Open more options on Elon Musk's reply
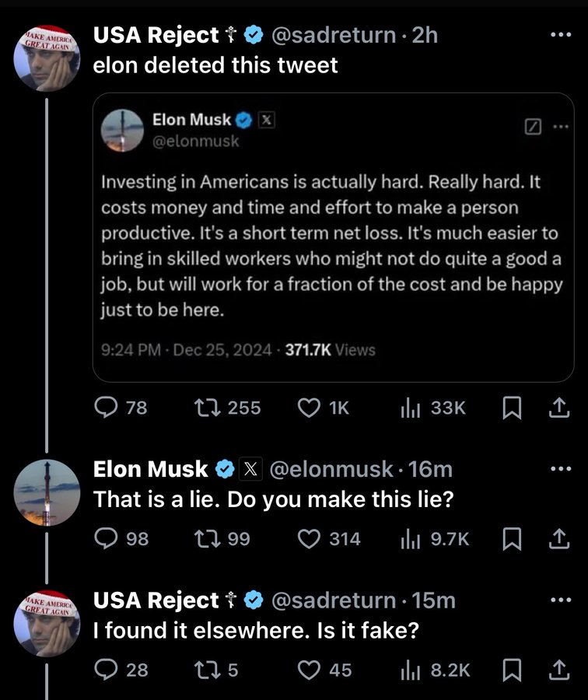The width and height of the screenshot is (588, 700). 559,469
